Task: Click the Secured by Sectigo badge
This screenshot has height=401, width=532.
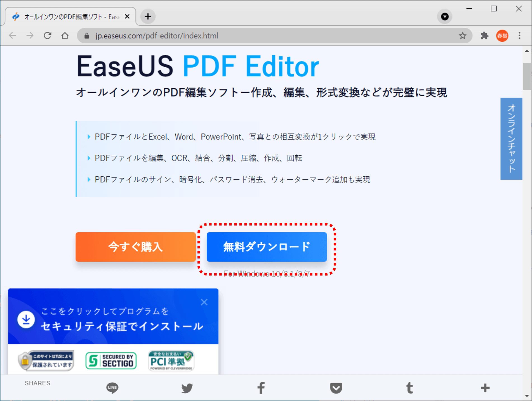Action: click(111, 360)
